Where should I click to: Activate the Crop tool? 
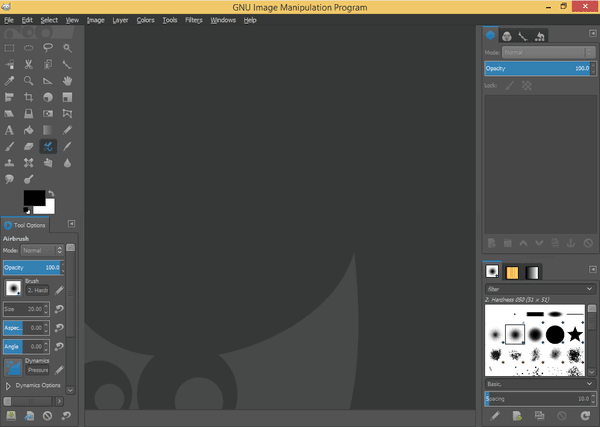29,97
